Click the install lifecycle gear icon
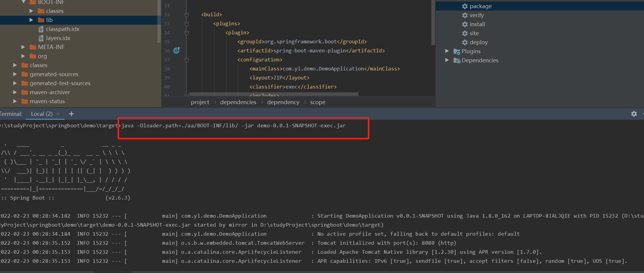 pos(465,24)
